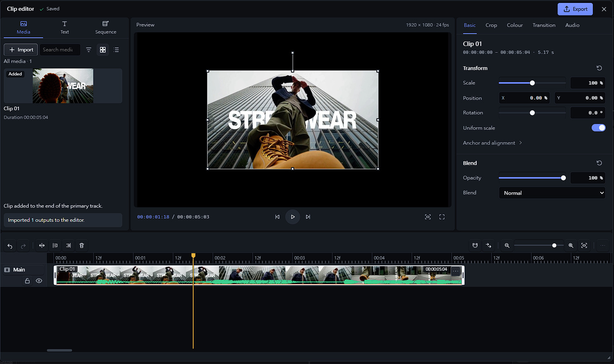Fit the timeline to the window
Screen dimensions: 614x364
click(584, 245)
